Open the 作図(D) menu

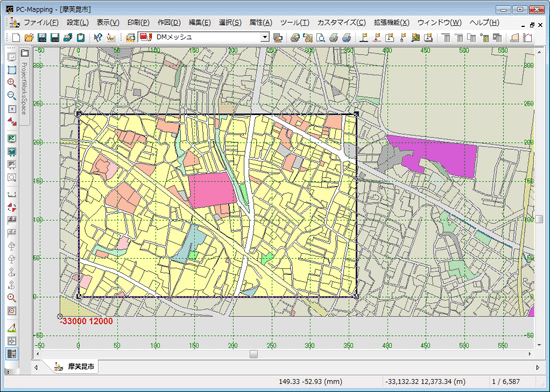coord(169,23)
